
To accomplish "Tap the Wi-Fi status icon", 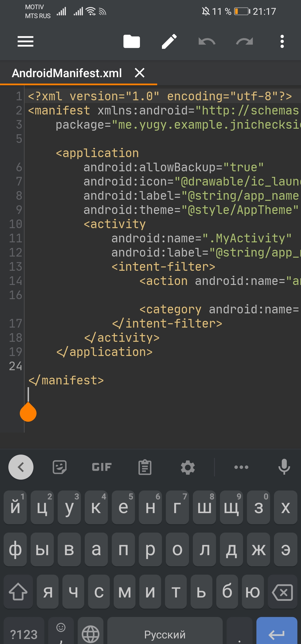I will pyautogui.click(x=91, y=11).
